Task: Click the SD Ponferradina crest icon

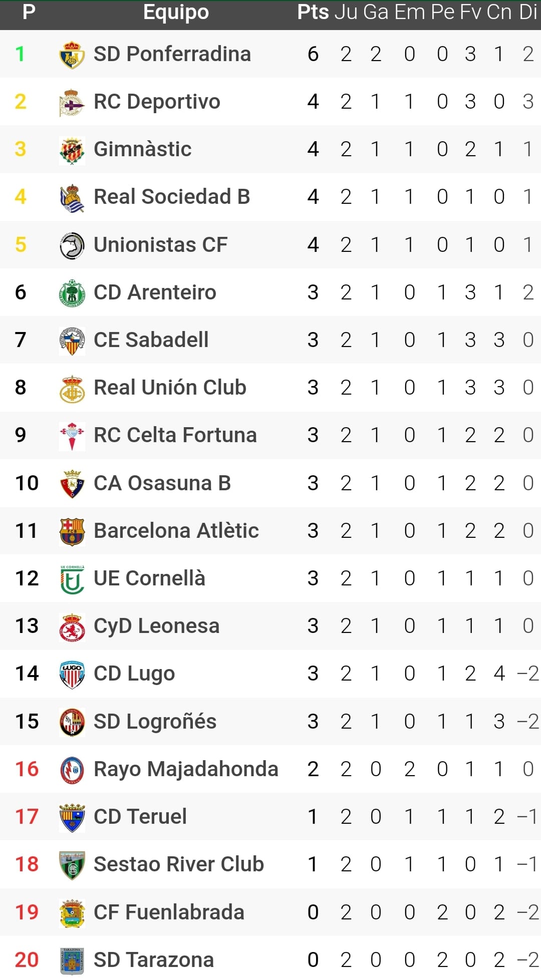Action: coord(72,54)
